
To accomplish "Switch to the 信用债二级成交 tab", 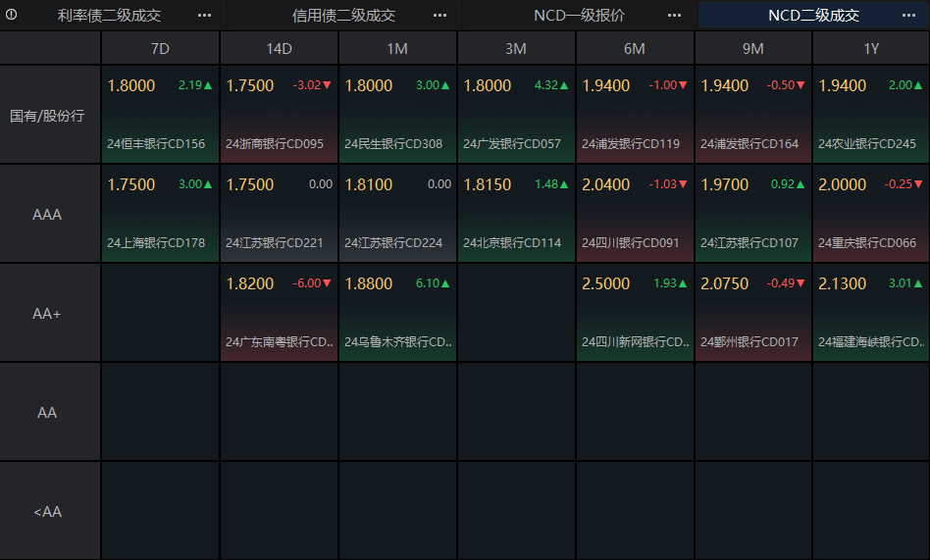I will click(x=344, y=16).
